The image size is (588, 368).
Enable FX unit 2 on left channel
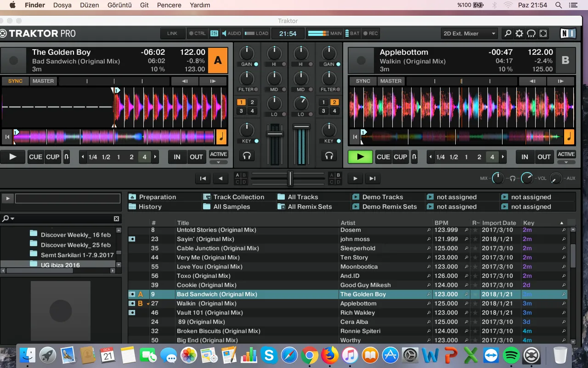click(x=252, y=102)
